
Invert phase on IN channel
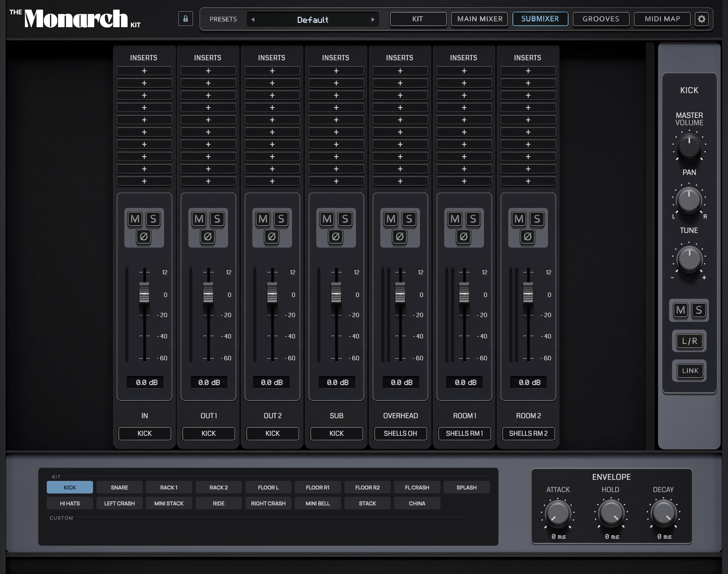tap(144, 237)
